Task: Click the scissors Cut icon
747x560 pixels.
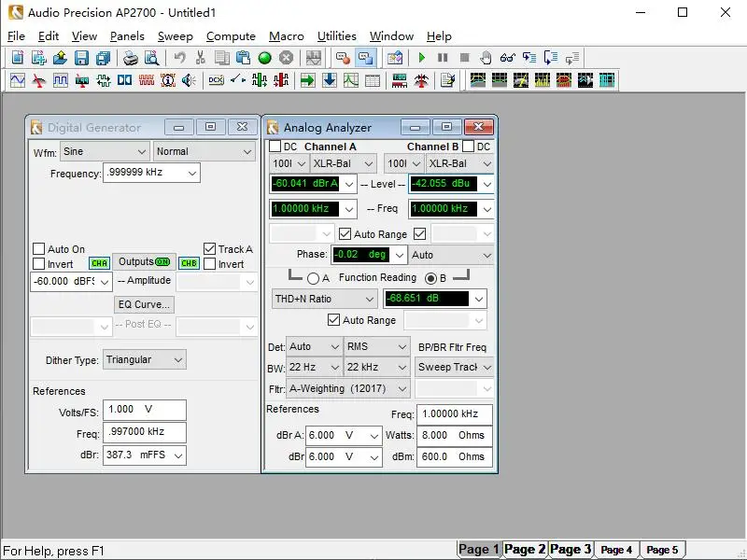Action: pos(201,58)
